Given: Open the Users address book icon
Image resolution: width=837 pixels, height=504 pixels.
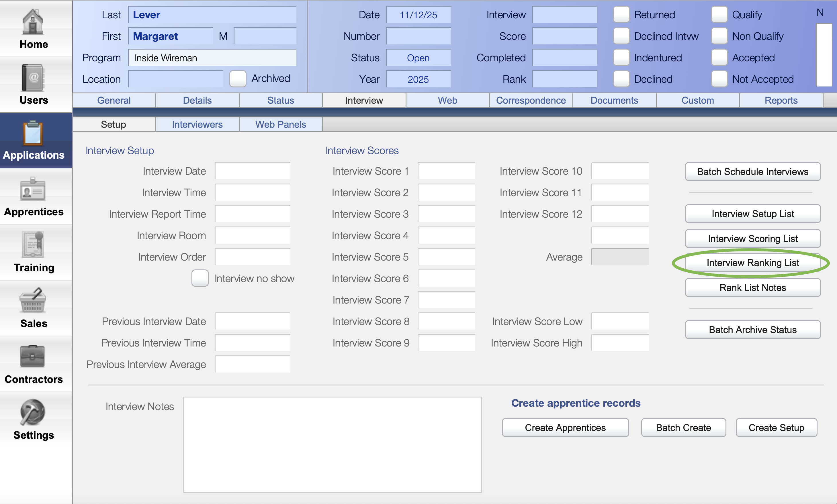Looking at the screenshot, I should (33, 78).
